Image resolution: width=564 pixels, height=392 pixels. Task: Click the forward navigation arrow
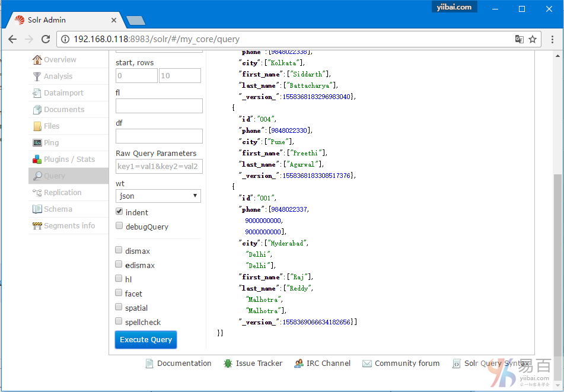click(x=29, y=39)
